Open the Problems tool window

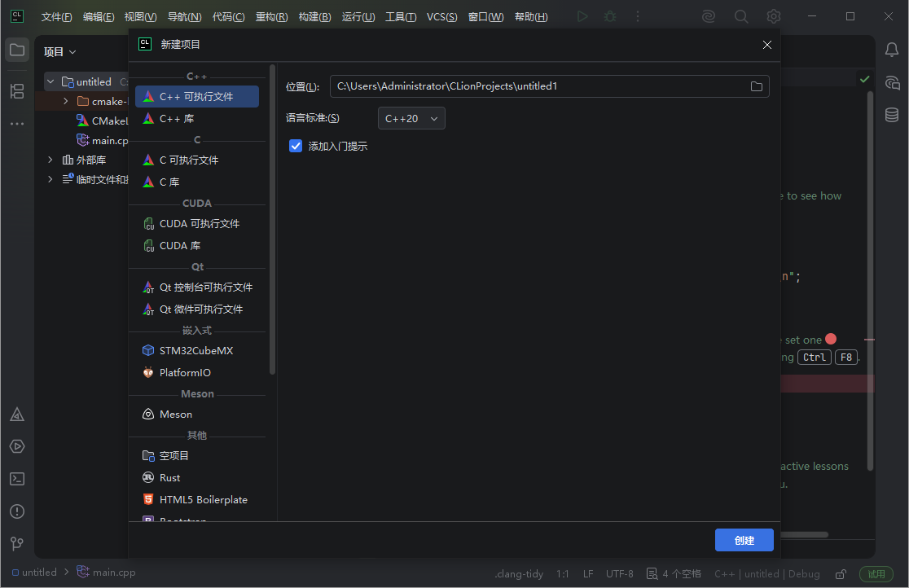(x=17, y=511)
